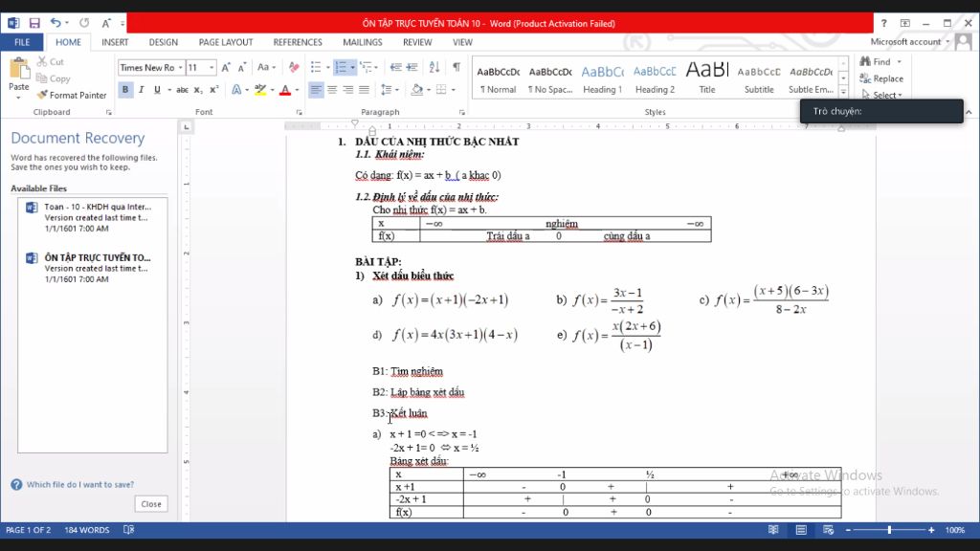Close the Document Recovery pane

coord(151,504)
